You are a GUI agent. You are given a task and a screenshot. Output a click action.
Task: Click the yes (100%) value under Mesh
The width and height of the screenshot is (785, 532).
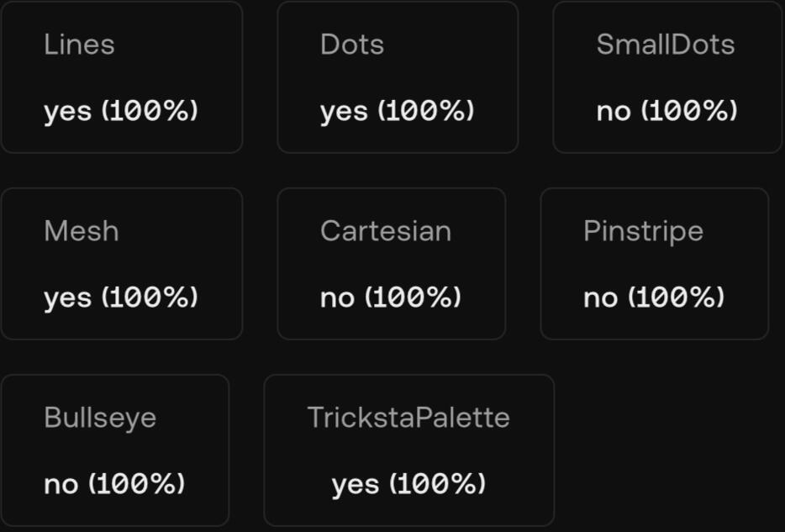tap(121, 298)
